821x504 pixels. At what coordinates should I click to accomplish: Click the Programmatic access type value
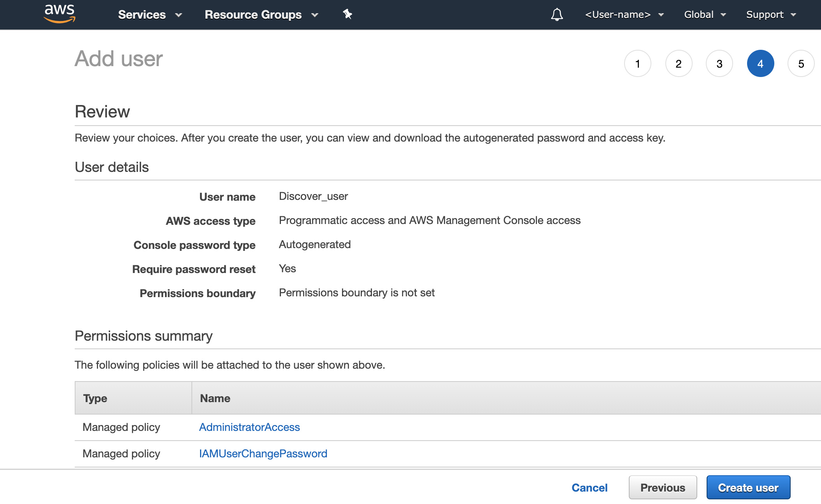(430, 220)
